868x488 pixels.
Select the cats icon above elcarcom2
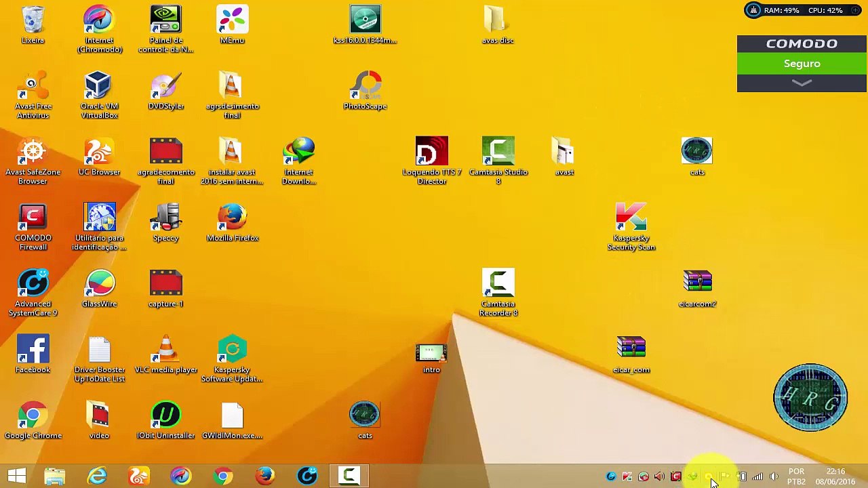click(697, 157)
